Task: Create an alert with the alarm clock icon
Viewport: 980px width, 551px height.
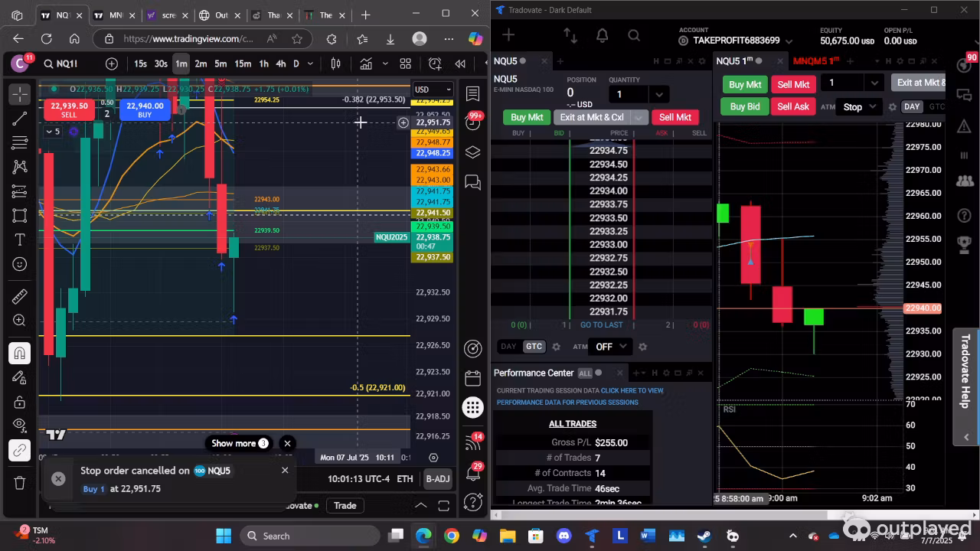Action: [435, 64]
